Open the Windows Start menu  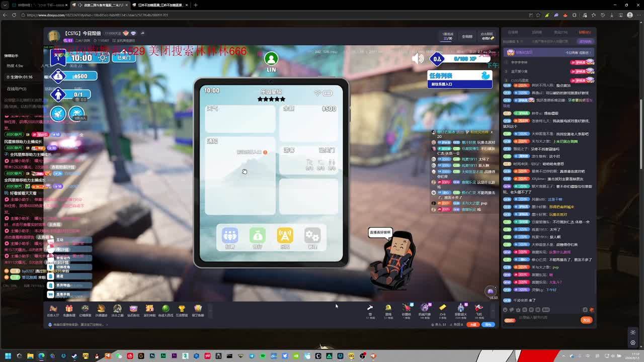pos(8,356)
